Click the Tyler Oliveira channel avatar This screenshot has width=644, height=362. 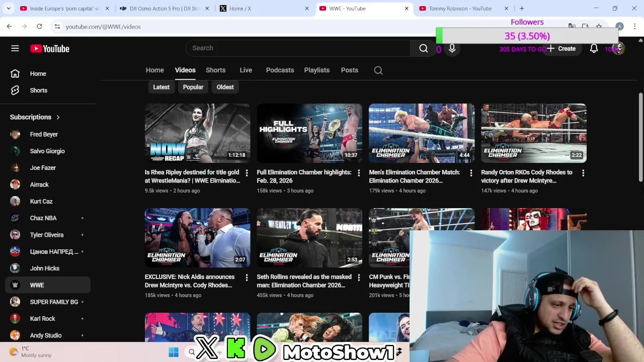(15, 235)
